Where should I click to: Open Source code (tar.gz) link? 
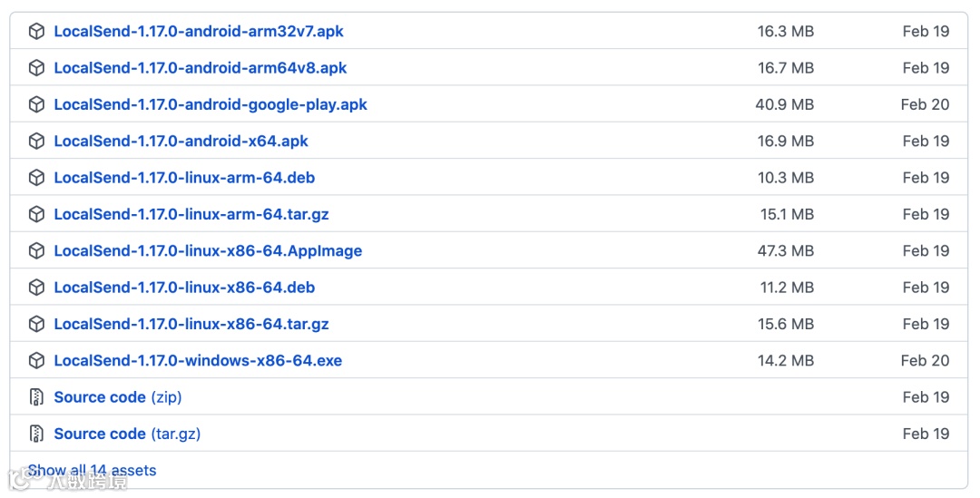coord(127,435)
